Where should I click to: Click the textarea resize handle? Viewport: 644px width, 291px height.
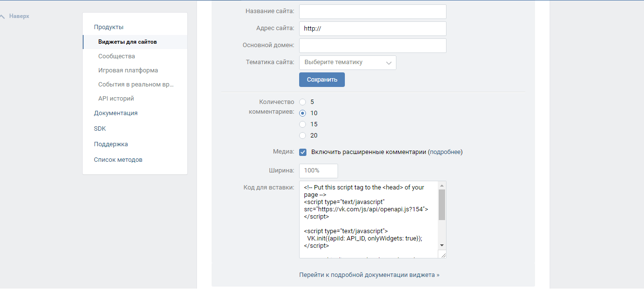[442, 255]
